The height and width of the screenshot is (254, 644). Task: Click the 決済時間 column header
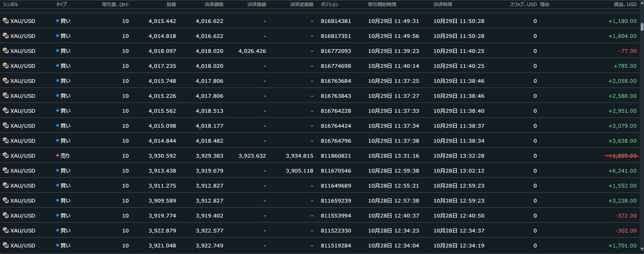tap(444, 4)
